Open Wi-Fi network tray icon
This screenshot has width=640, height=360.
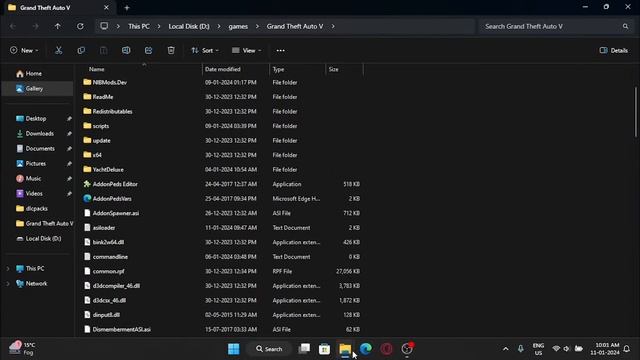[x=556, y=349]
